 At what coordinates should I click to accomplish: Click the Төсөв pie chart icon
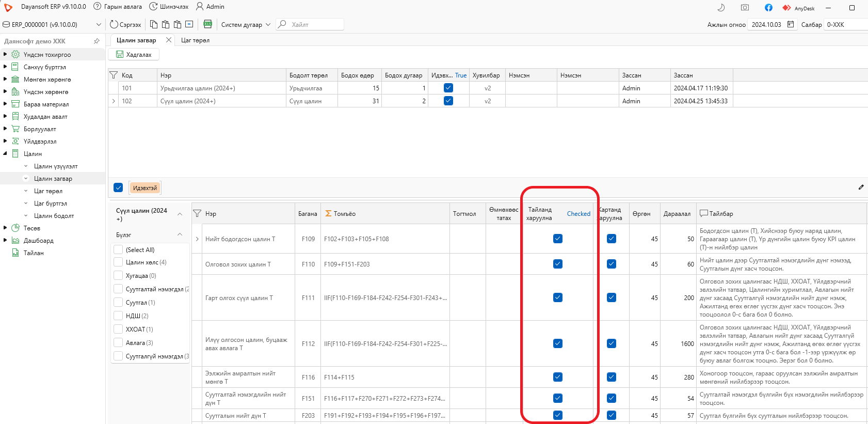click(15, 228)
